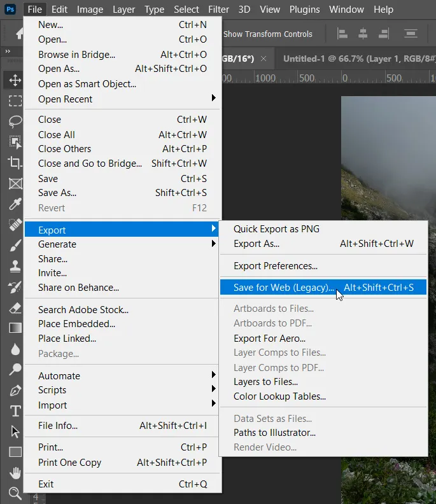The image size is (436, 504).
Task: Choose Open as Smart Object
Action: pos(122,84)
